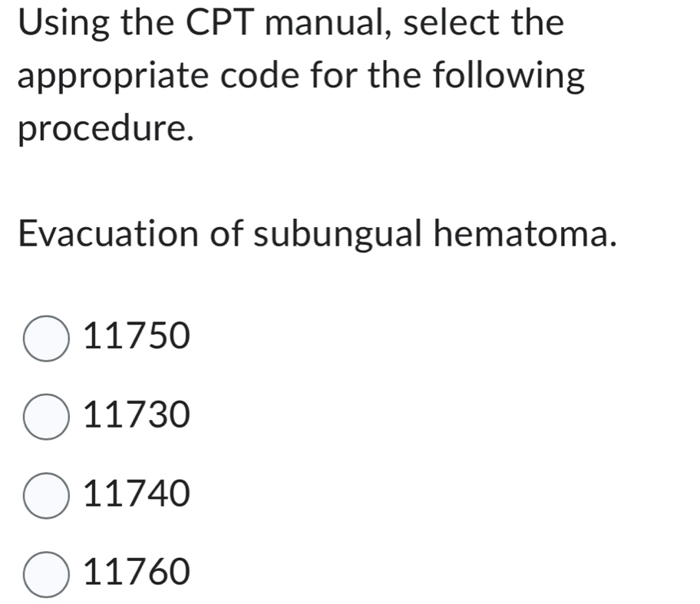Image resolution: width=700 pixels, height=604 pixels.
Task: Click the 11760 answer label text
Action: pos(135,573)
